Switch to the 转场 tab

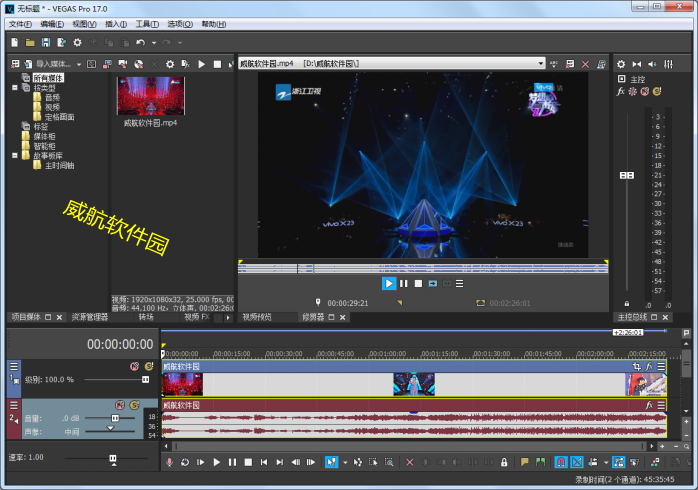pyautogui.click(x=146, y=317)
